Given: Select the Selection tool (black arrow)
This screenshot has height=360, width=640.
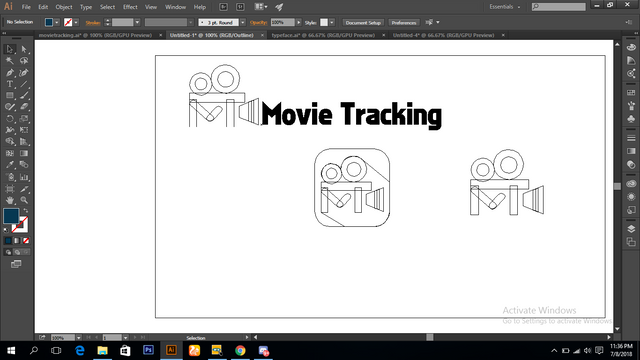Looking at the screenshot, I should (x=10, y=49).
